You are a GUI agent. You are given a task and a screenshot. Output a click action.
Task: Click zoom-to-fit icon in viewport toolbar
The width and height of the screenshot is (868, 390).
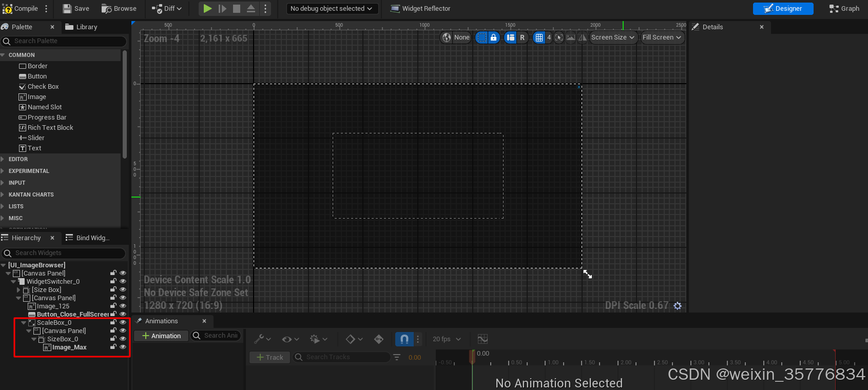559,37
